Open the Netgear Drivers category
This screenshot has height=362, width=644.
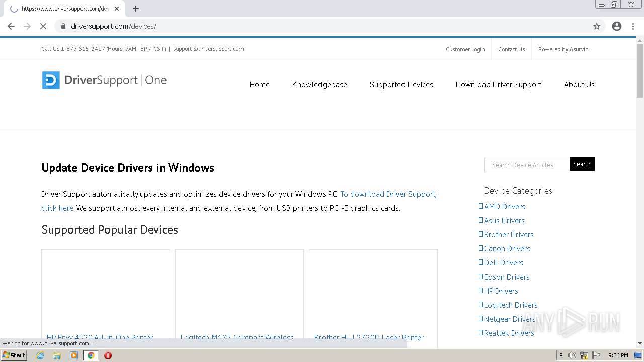pyautogui.click(x=510, y=319)
